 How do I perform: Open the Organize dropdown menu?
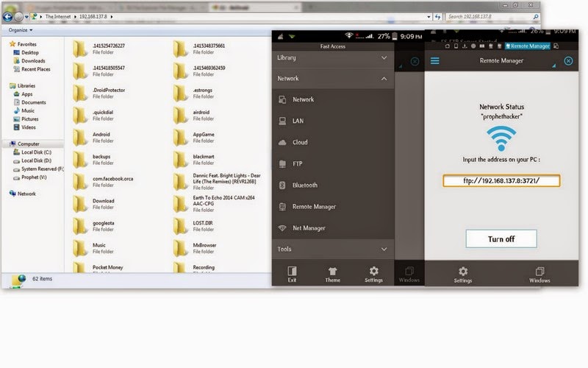click(21, 30)
